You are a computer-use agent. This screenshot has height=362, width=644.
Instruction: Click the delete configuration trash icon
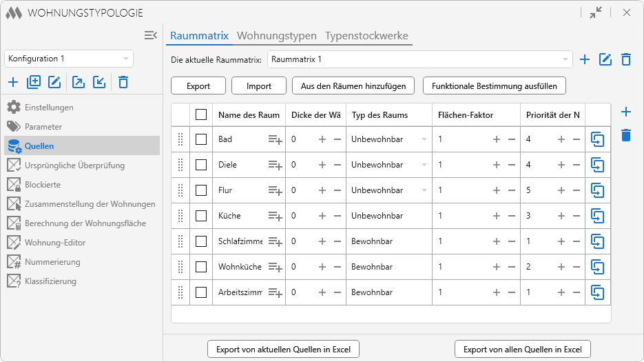point(123,82)
